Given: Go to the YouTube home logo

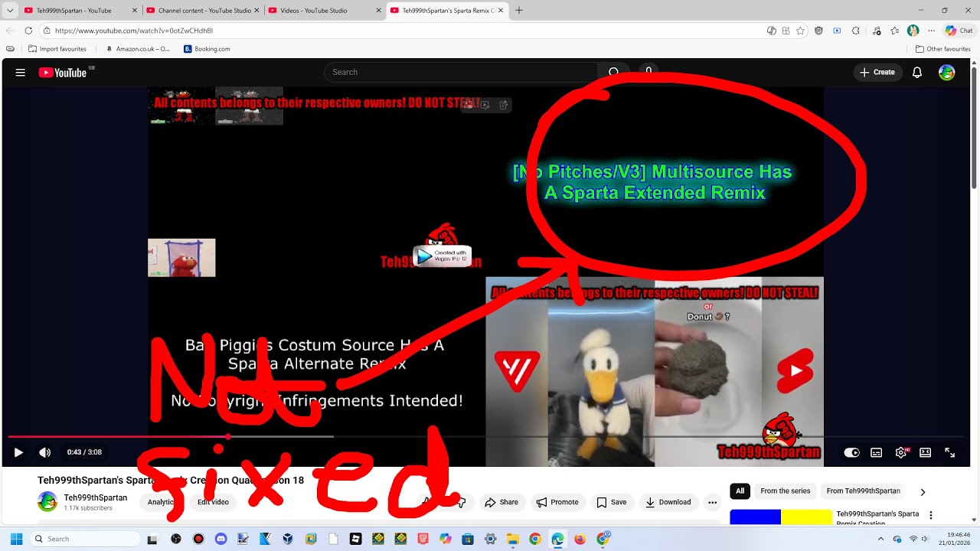Looking at the screenshot, I should pos(63,73).
